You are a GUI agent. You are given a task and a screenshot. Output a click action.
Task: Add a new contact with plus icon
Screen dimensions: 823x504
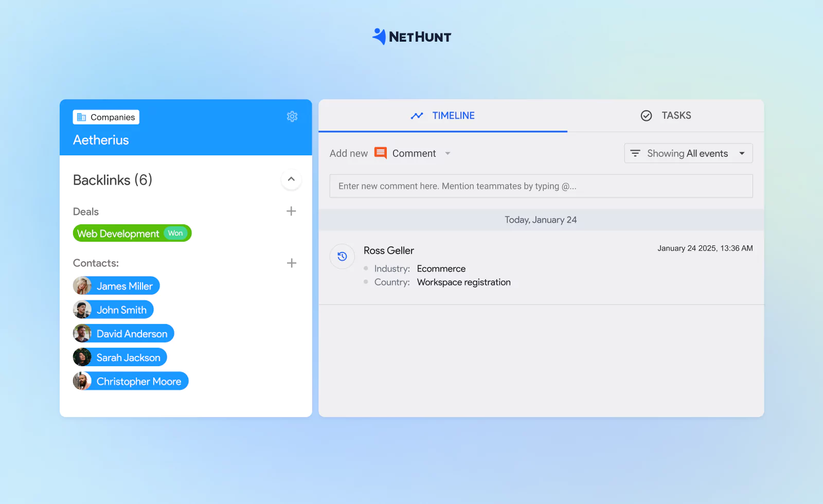click(291, 263)
